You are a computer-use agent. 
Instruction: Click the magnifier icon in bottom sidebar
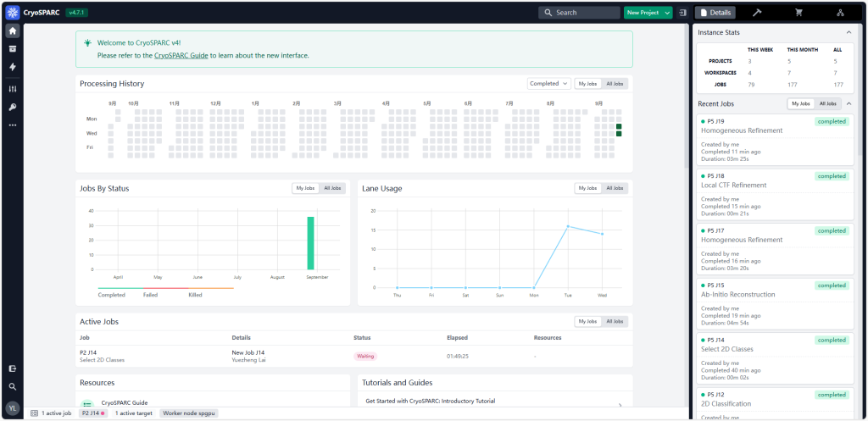click(12, 386)
